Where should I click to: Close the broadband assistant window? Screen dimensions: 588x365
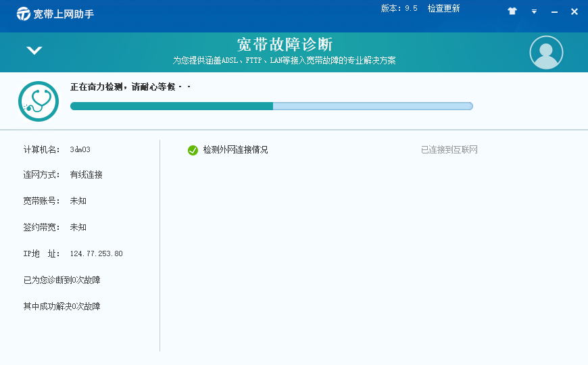pyautogui.click(x=574, y=11)
